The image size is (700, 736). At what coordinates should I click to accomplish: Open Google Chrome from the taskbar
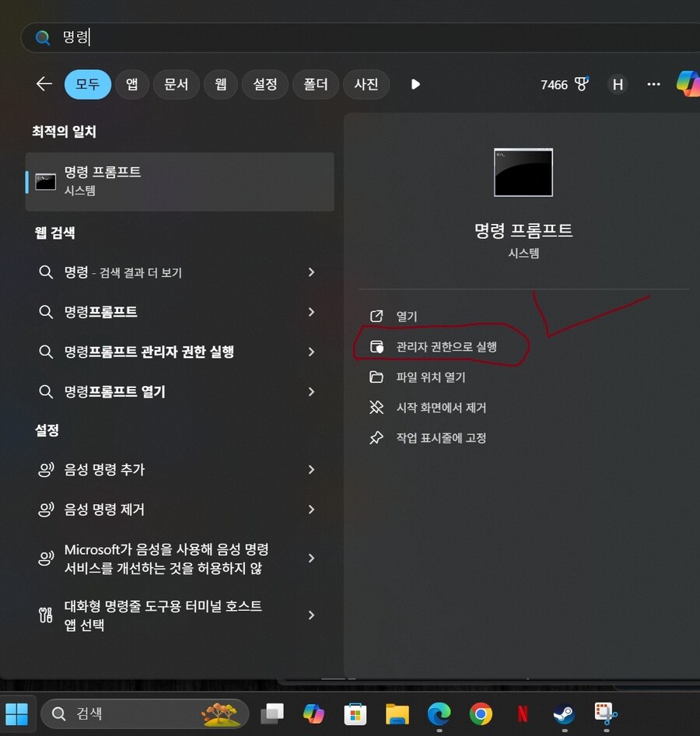coord(481,713)
